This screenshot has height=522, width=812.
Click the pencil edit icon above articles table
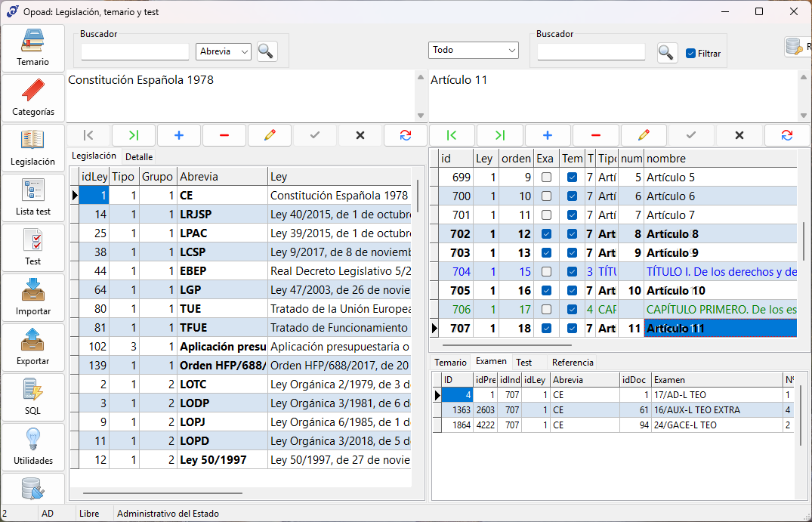644,135
